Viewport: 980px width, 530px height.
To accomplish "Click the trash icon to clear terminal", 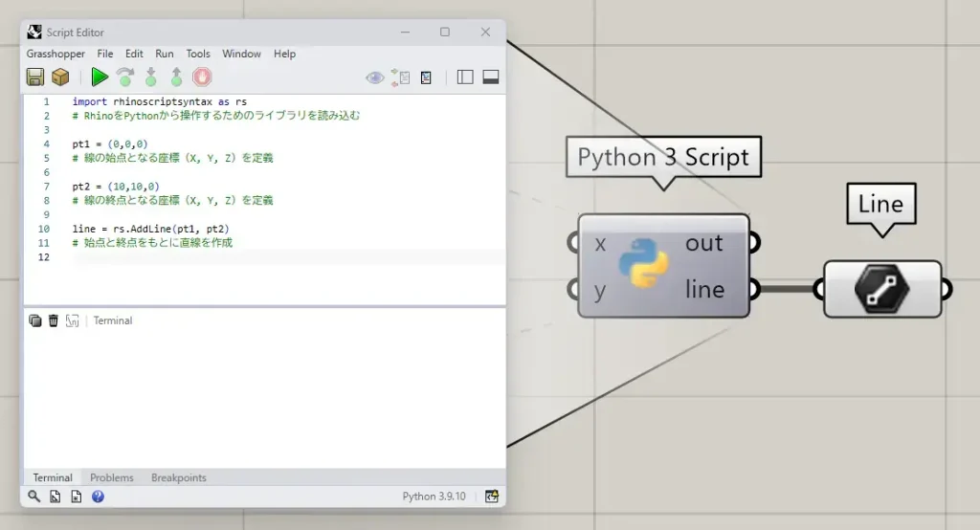I will [54, 320].
